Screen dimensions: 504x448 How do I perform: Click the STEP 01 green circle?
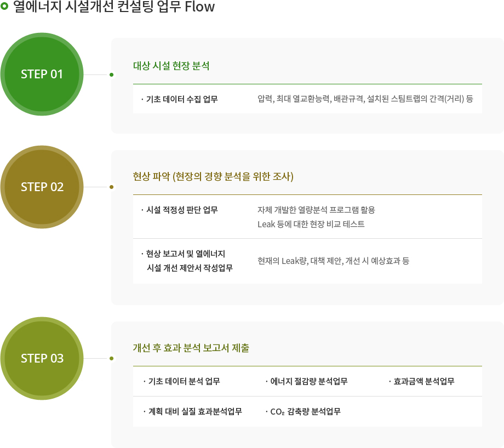click(x=42, y=74)
